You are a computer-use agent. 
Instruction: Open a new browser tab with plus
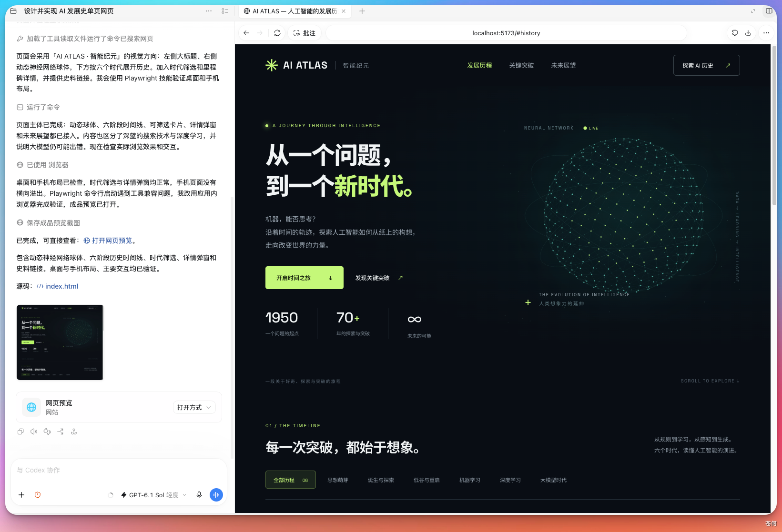click(362, 11)
